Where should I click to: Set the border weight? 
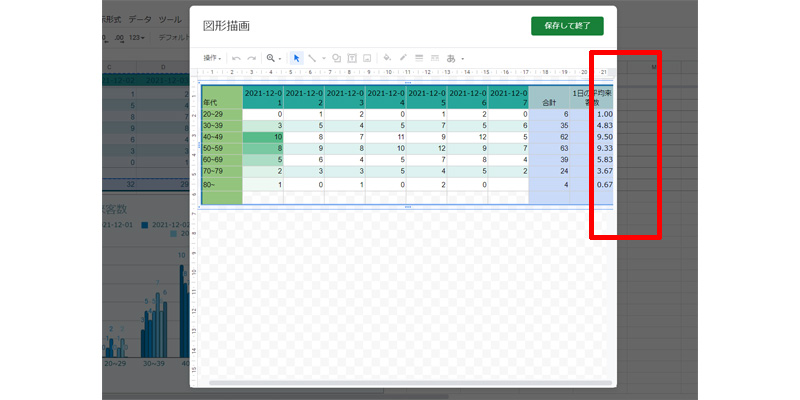click(x=419, y=58)
